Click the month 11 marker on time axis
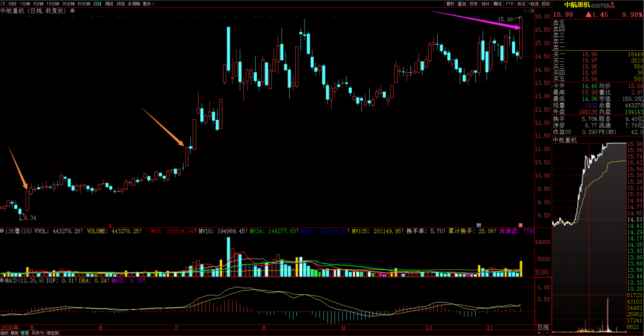The image size is (644, 336). click(489, 328)
